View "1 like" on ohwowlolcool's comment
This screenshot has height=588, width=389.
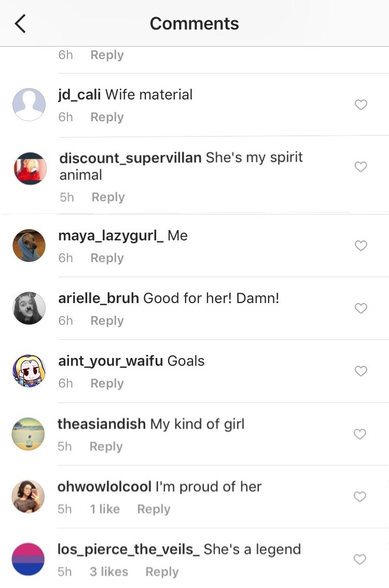pyautogui.click(x=105, y=509)
